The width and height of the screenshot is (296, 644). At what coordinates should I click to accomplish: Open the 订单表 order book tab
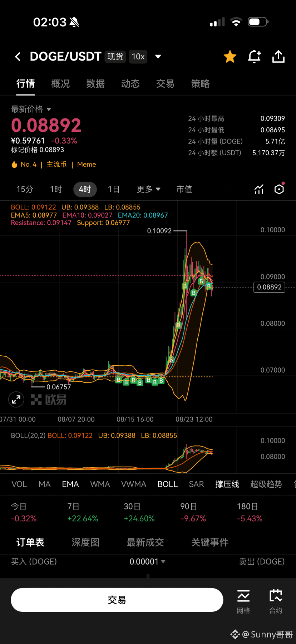coord(30,542)
